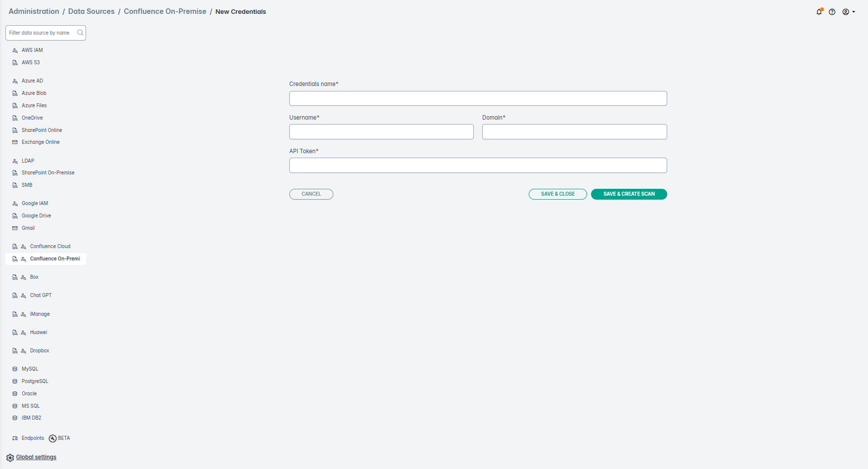Open the user account dropdown menu
The width and height of the screenshot is (868, 469).
tap(848, 12)
